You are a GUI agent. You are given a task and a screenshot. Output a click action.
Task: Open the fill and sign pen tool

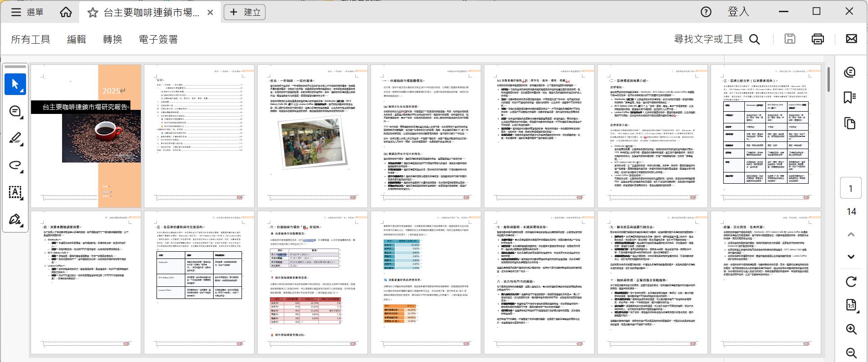(15, 219)
